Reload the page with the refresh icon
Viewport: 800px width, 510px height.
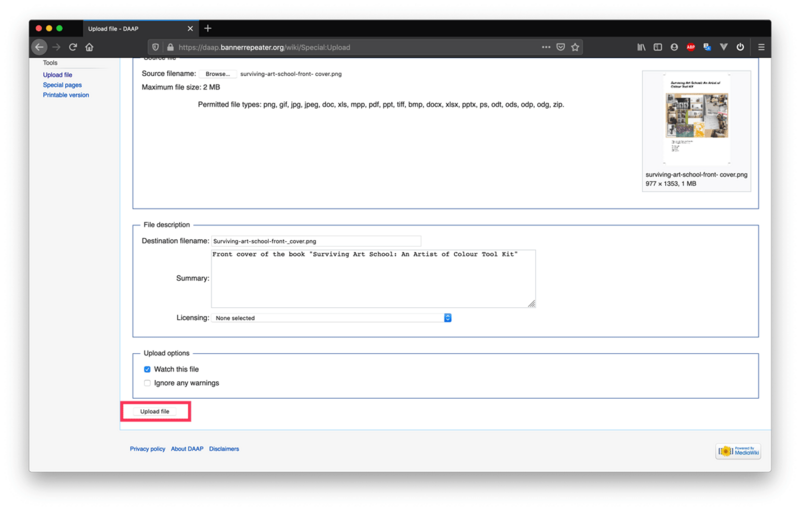[73, 47]
